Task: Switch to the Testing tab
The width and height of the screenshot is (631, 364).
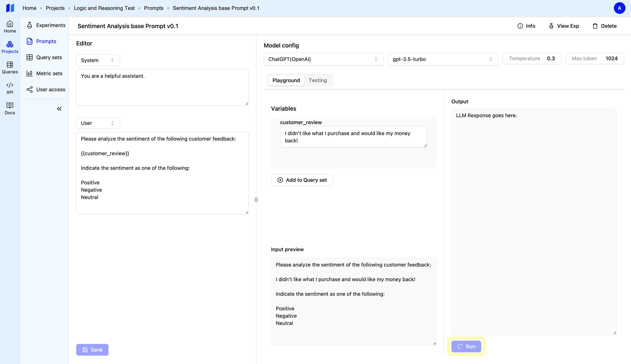Action: tap(318, 80)
